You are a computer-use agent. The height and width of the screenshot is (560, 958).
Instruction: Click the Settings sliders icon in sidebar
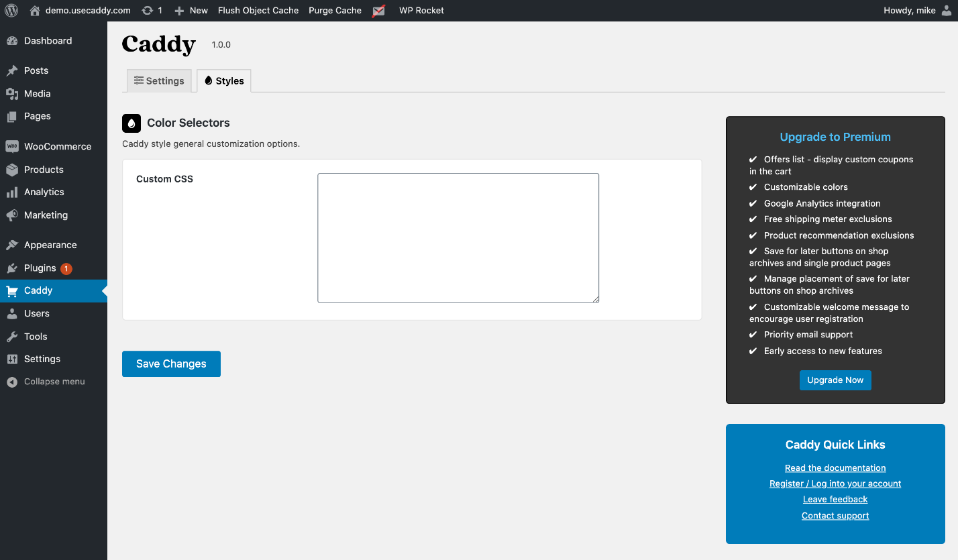(12, 359)
